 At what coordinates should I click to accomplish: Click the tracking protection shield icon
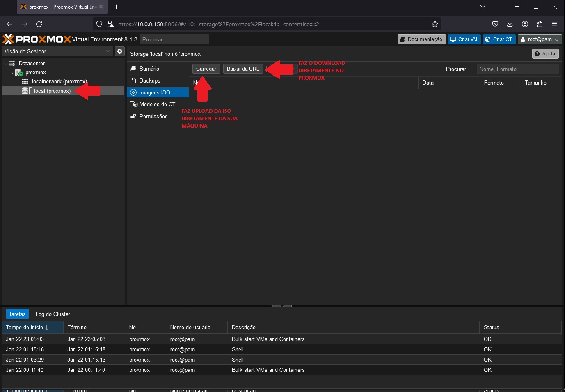(99, 24)
